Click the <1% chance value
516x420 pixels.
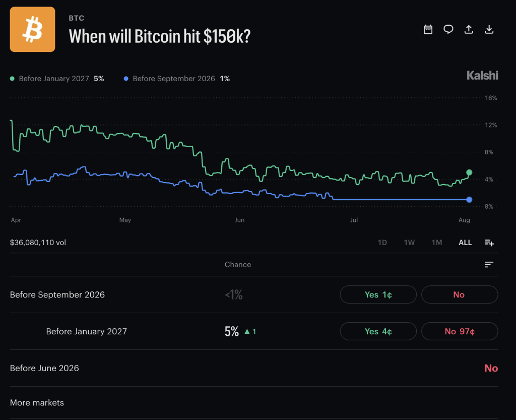(x=234, y=294)
